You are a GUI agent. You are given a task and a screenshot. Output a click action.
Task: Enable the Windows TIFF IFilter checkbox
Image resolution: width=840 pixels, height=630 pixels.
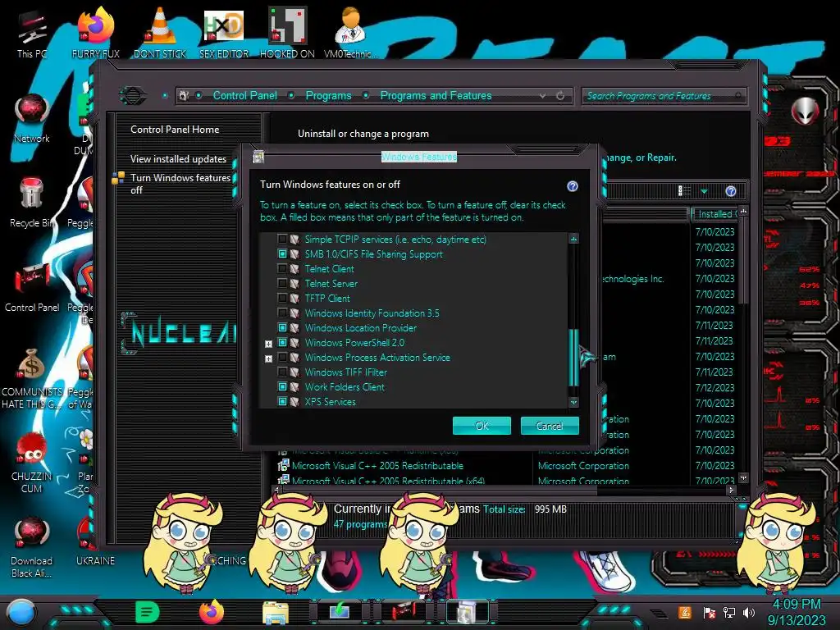tap(282, 372)
